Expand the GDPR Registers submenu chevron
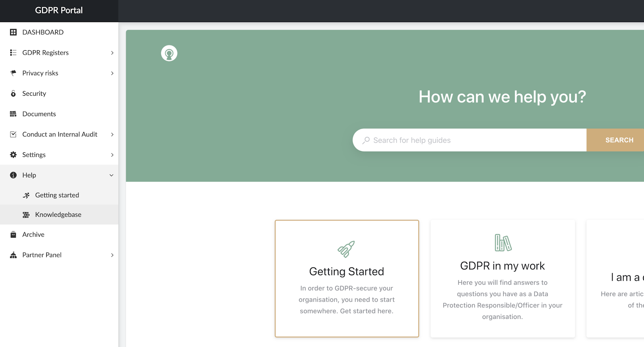 [112, 53]
